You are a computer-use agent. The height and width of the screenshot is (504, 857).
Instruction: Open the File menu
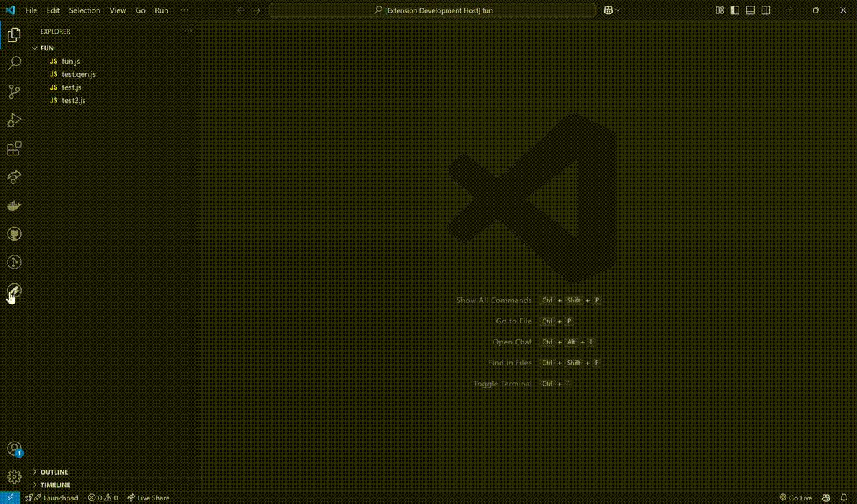point(32,10)
